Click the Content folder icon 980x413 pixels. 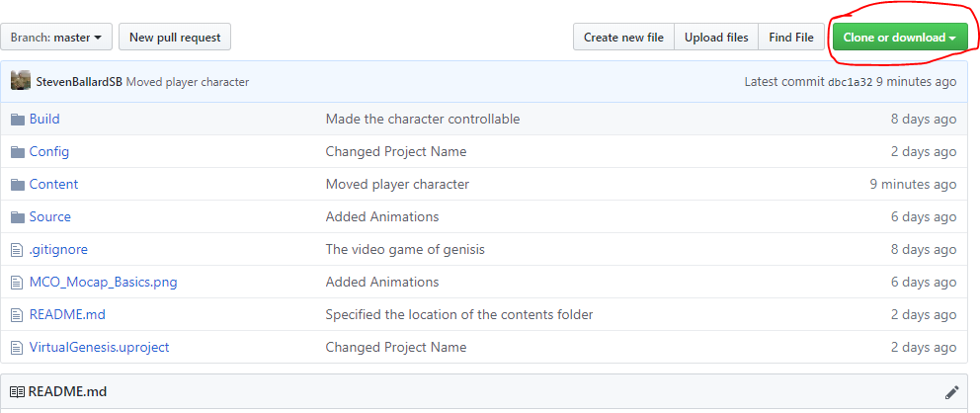coord(18,185)
